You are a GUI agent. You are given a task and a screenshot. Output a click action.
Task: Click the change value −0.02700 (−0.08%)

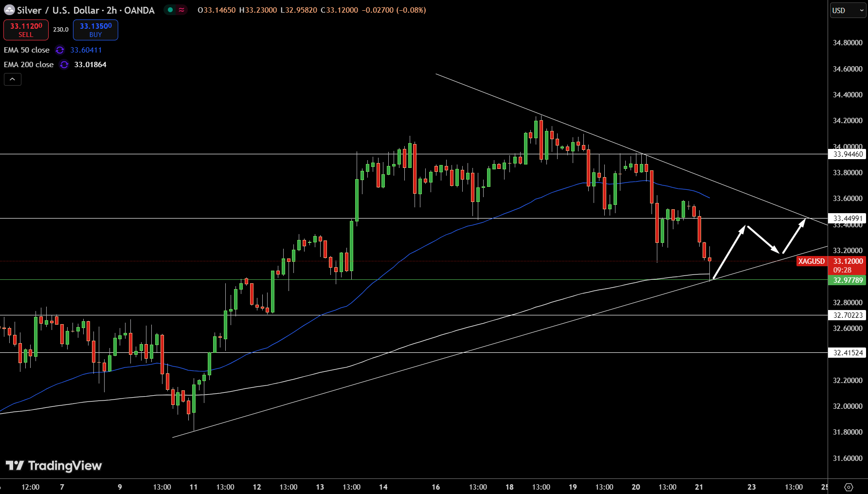click(394, 10)
